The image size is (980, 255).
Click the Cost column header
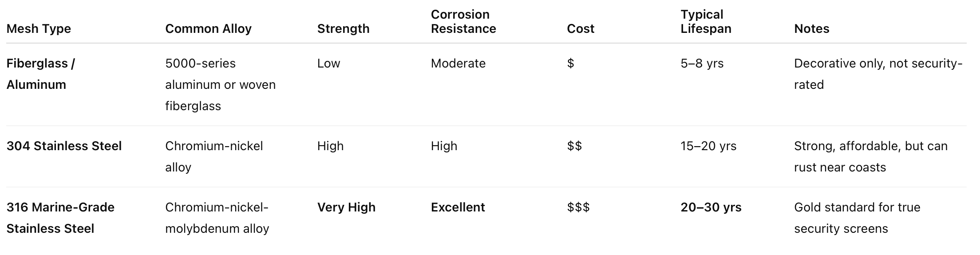(x=581, y=29)
